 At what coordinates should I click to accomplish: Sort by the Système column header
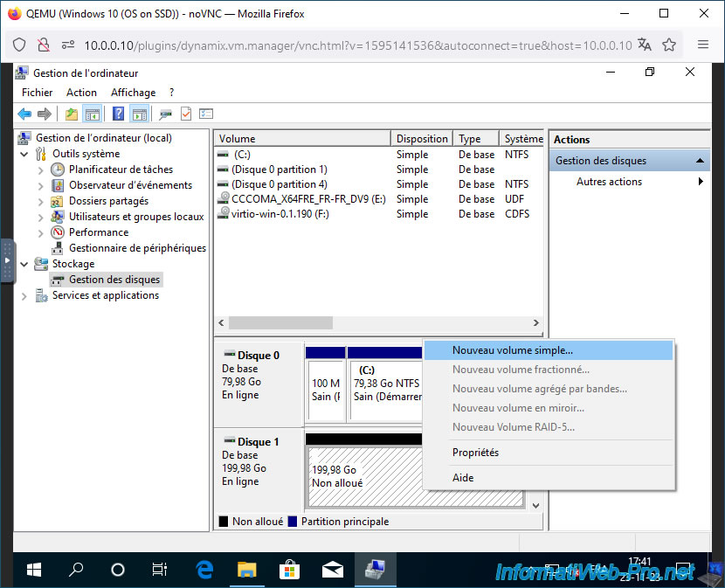[x=521, y=138]
